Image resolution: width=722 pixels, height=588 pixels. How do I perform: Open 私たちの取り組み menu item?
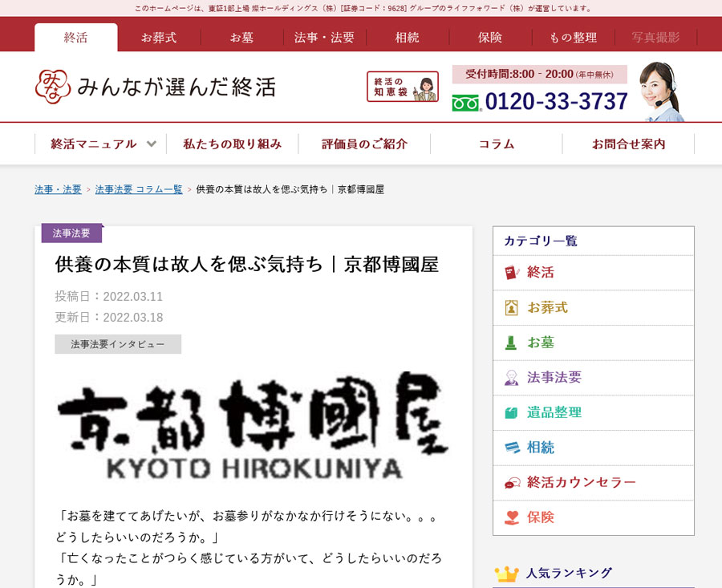coord(233,144)
